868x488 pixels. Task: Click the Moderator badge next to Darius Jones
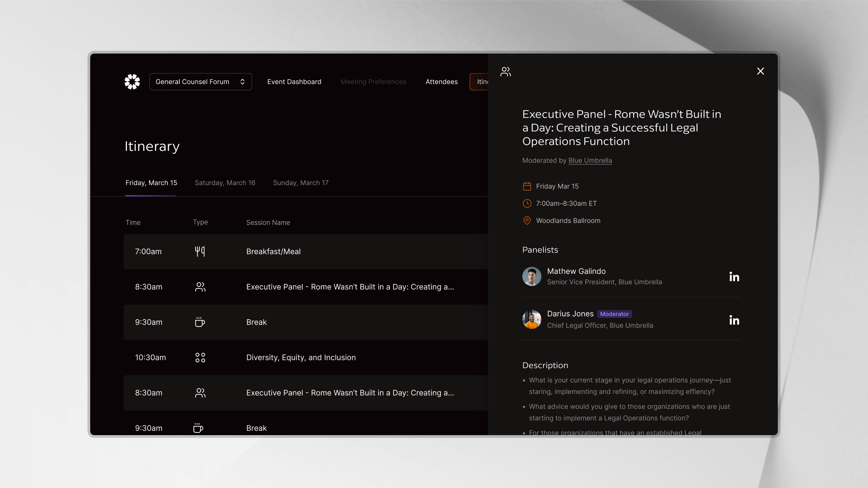coord(614,314)
